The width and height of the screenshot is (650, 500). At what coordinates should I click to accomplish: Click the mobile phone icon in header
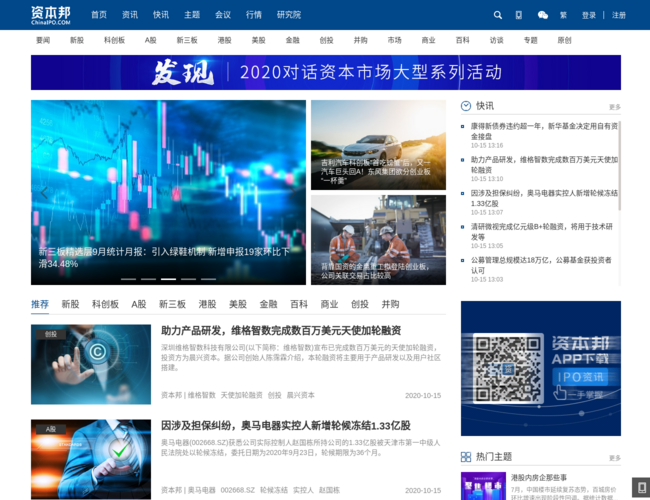point(519,15)
